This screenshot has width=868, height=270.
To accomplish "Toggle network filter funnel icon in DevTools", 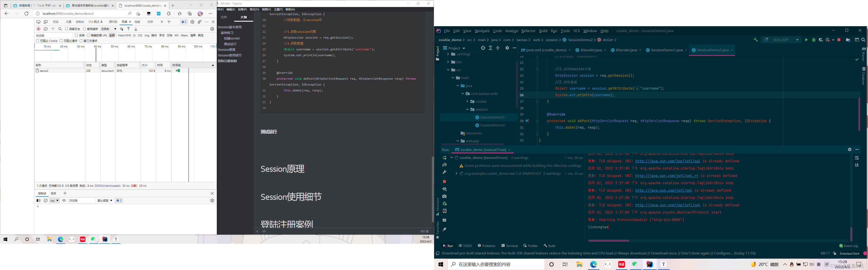I will pyautogui.click(x=53, y=29).
